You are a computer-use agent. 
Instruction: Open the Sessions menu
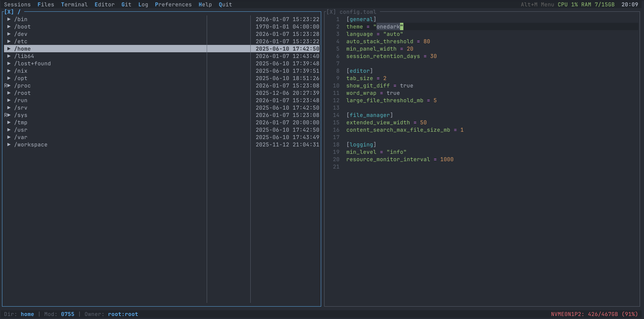17,4
